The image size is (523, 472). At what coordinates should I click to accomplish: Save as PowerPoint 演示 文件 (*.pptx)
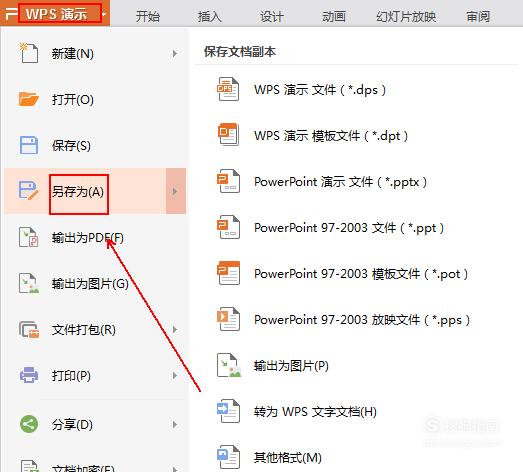[x=341, y=182]
